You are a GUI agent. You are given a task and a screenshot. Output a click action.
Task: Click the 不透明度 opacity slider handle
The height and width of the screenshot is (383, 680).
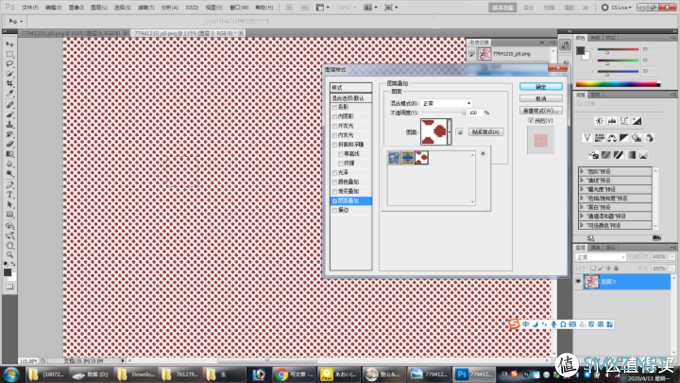[x=464, y=113]
